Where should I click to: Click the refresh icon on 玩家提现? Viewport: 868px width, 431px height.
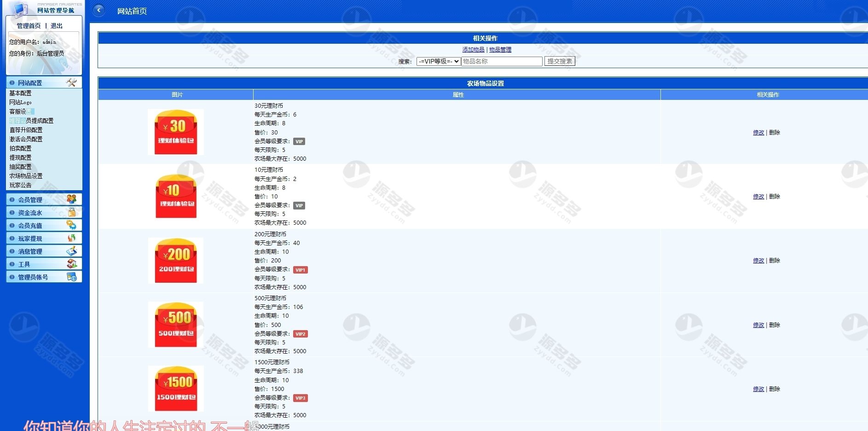point(71,238)
